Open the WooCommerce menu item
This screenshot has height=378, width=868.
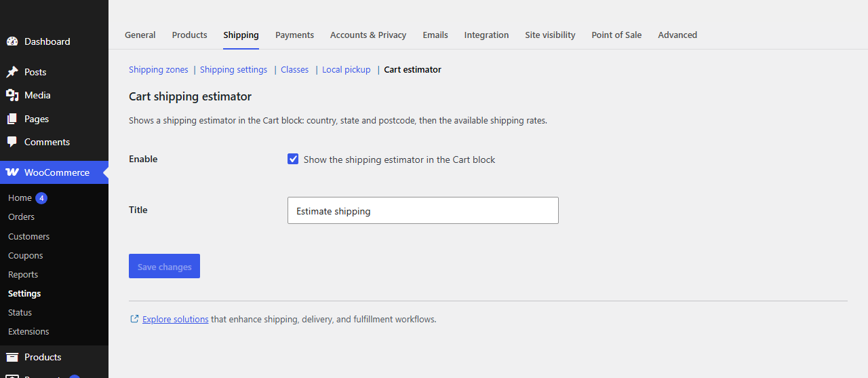(54, 172)
